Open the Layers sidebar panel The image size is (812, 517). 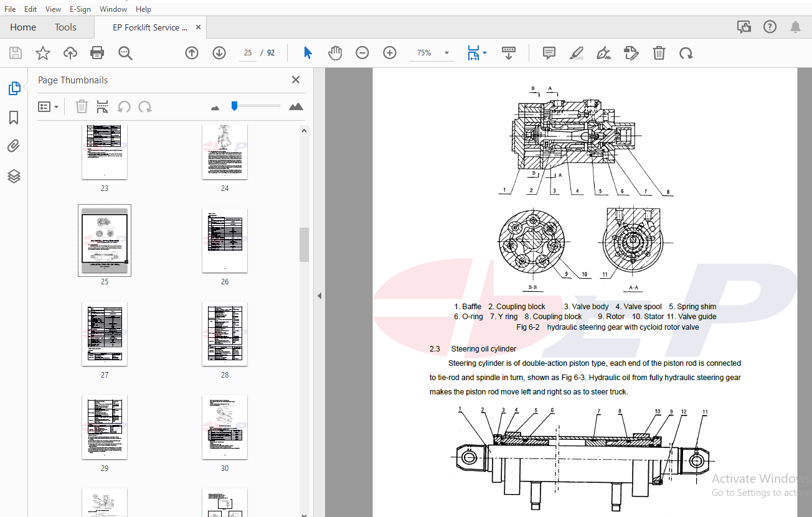[14, 176]
